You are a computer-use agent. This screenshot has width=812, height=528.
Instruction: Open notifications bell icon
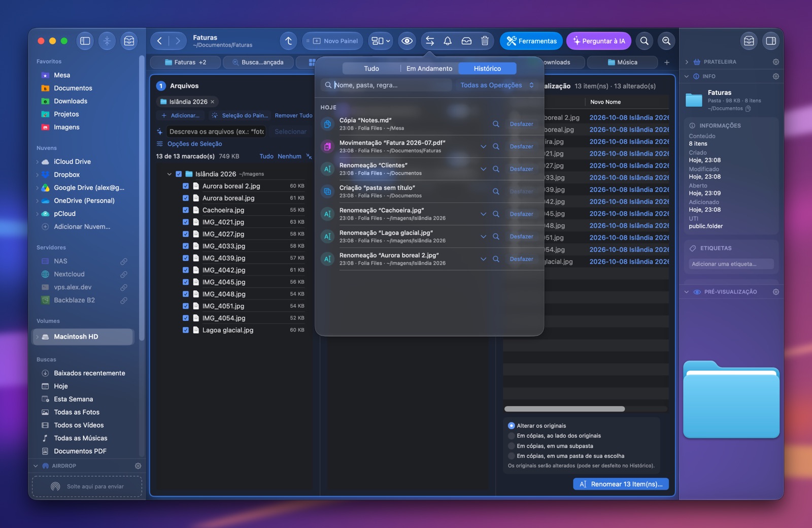coord(448,41)
